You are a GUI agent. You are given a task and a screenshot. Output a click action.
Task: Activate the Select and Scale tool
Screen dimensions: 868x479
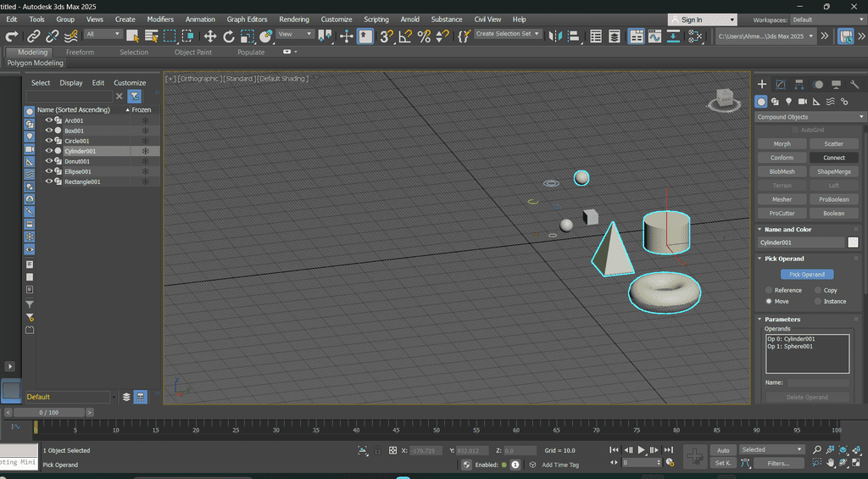[247, 36]
